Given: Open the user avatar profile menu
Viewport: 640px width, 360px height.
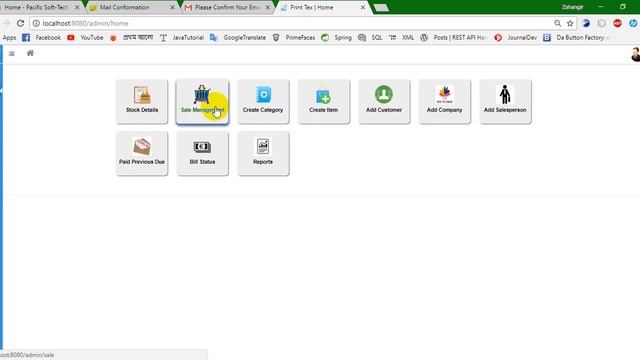Looking at the screenshot, I should click(635, 54).
